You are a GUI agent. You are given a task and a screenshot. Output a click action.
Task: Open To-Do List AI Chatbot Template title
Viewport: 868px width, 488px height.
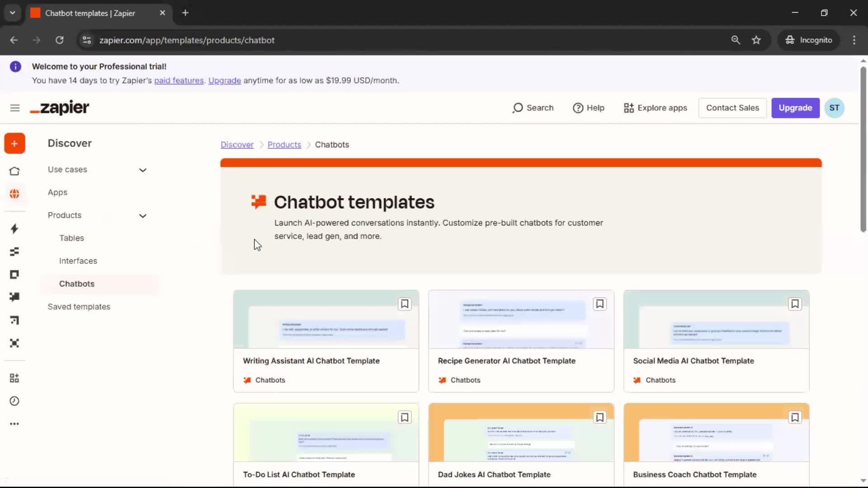[299, 474]
